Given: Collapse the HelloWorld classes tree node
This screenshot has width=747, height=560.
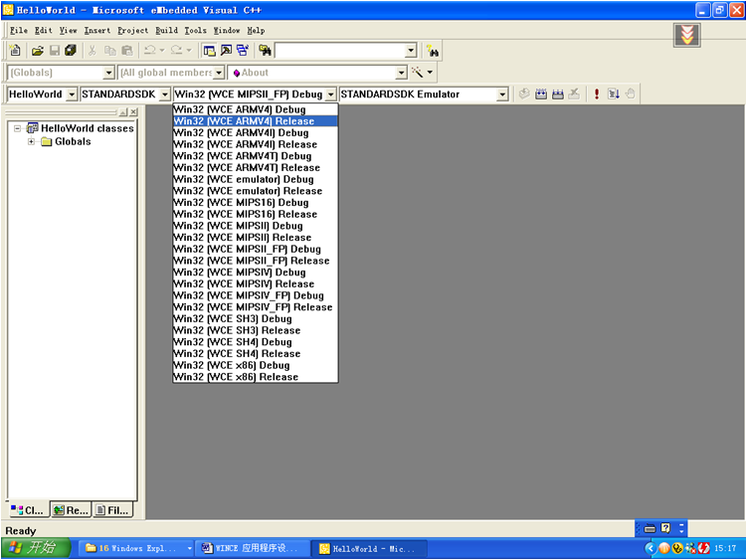Looking at the screenshot, I should (17, 128).
